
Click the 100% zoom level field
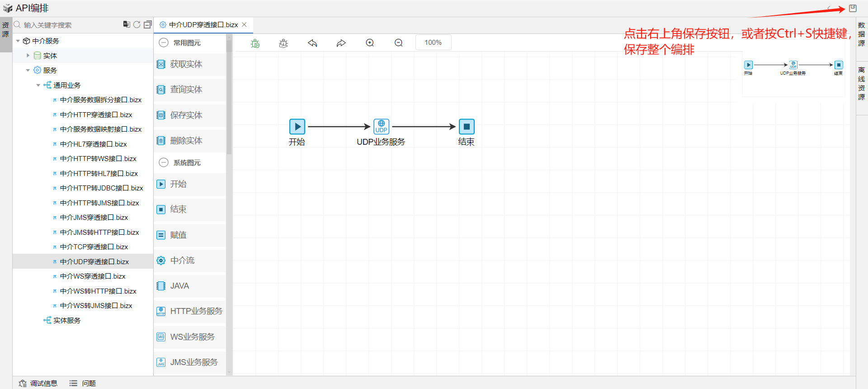(433, 43)
